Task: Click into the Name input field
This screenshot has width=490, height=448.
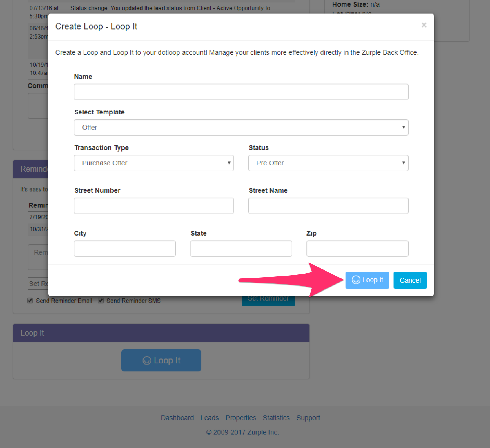Action: 241,92
